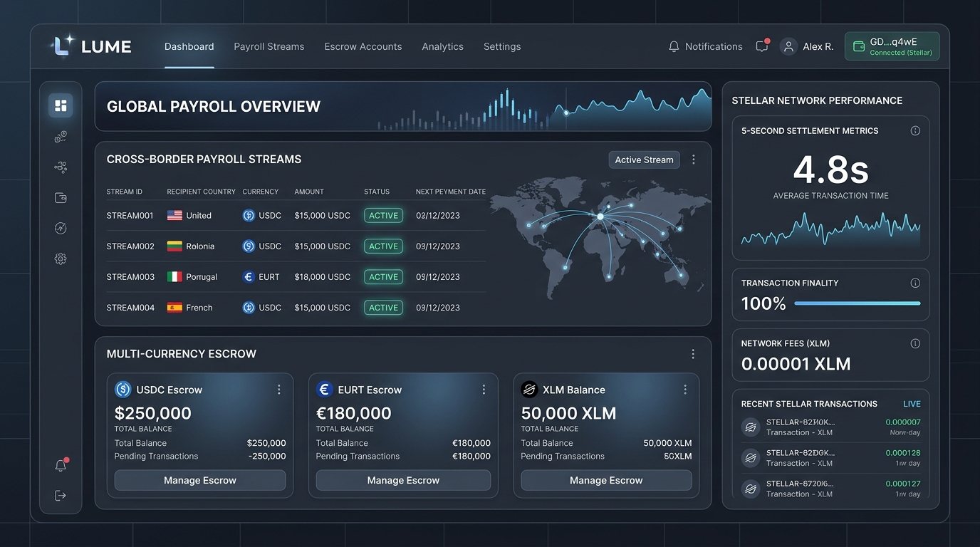The width and height of the screenshot is (980, 547).
Task: Click the LIVE label in Recent Stellar Transactions
Action: [912, 404]
